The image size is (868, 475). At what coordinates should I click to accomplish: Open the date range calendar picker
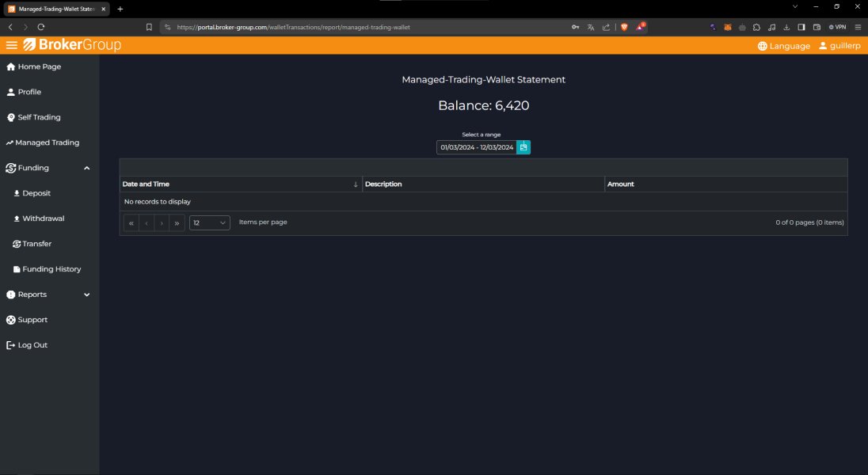[523, 147]
